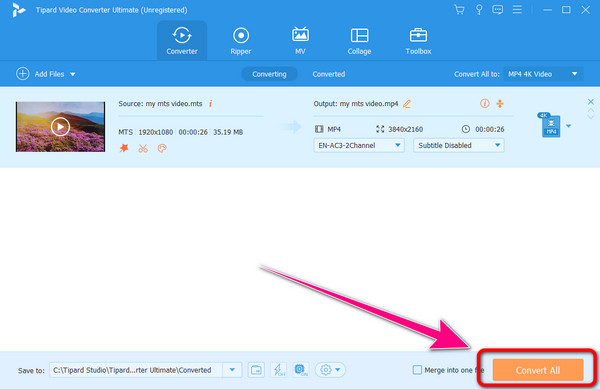Move the file item up
The height and width of the screenshot is (389, 600).
point(591,110)
